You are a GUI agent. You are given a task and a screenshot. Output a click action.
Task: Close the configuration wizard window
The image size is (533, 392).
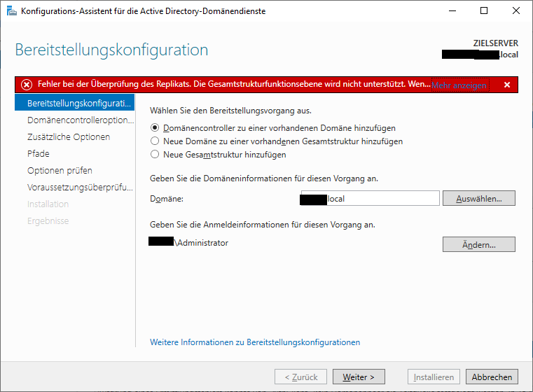point(515,11)
